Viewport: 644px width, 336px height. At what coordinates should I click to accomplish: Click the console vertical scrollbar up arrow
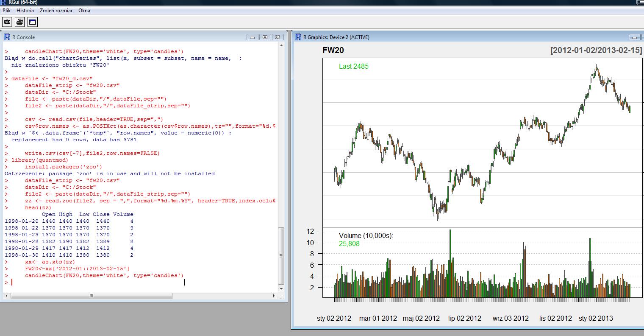pyautogui.click(x=281, y=46)
